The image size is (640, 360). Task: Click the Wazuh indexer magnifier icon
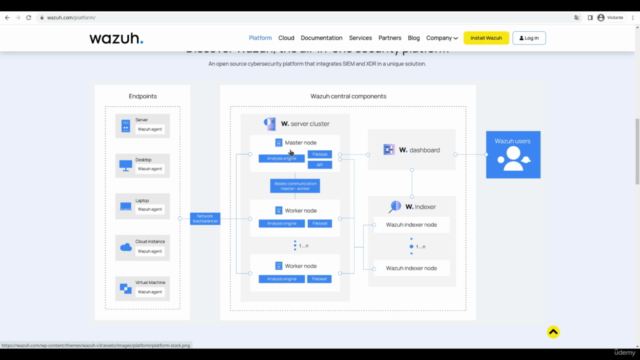[x=395, y=207]
